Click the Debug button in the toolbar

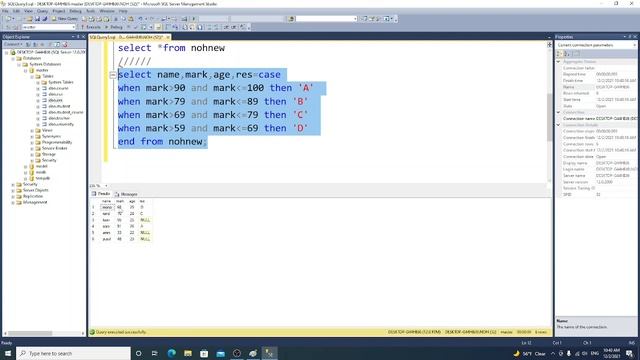click(114, 27)
